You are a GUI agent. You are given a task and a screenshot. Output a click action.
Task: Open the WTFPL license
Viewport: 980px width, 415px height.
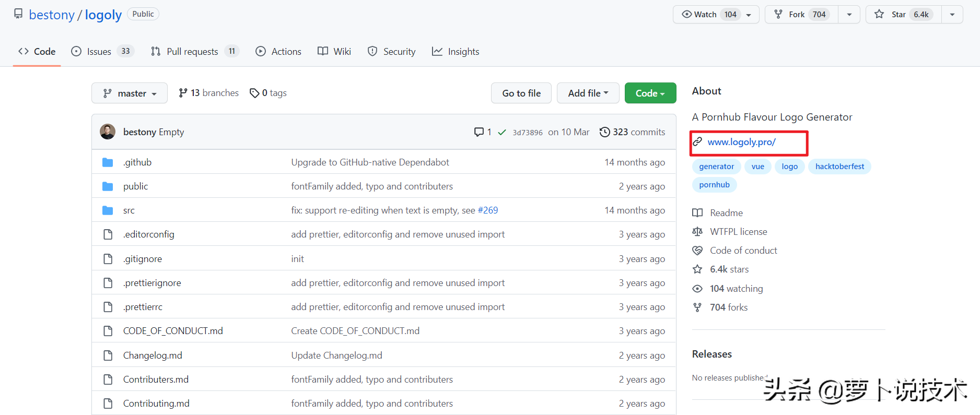738,232
